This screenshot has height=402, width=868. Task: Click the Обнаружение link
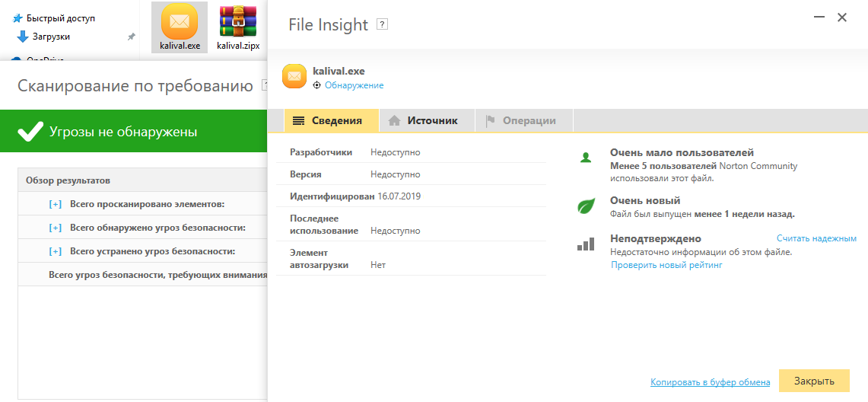tap(355, 85)
